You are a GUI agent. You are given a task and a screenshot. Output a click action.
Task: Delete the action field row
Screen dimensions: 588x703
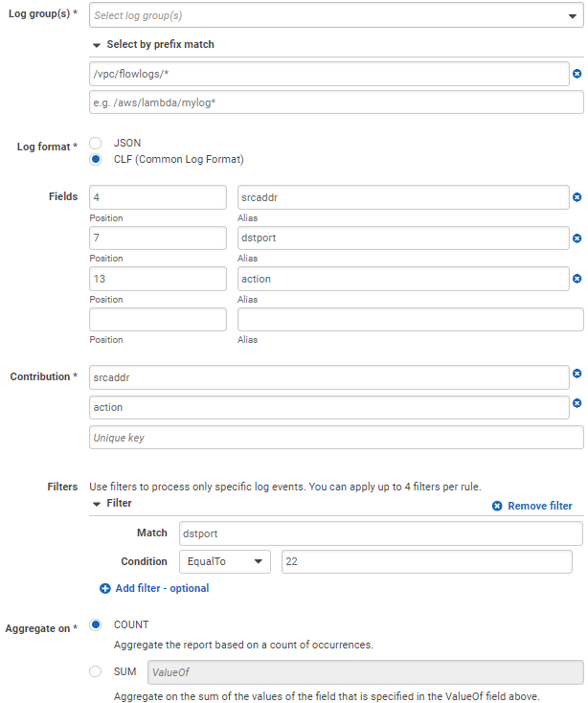(x=577, y=279)
